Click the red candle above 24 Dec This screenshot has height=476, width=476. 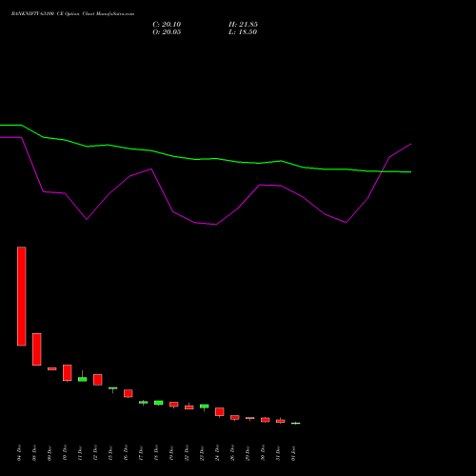click(x=220, y=412)
